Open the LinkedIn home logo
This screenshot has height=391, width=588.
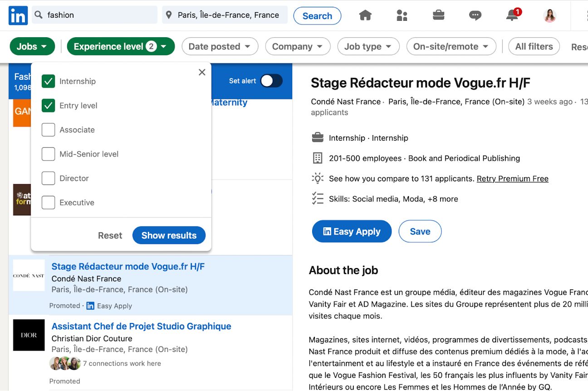click(18, 15)
